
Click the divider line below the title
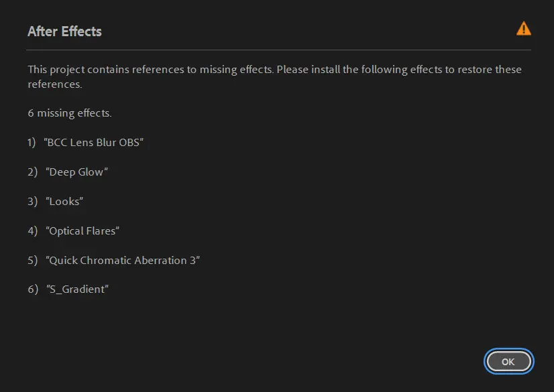click(278, 50)
